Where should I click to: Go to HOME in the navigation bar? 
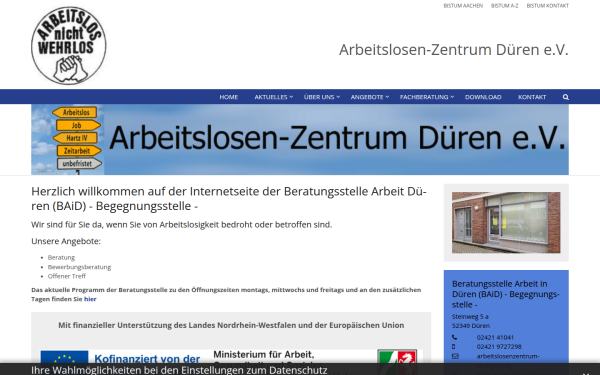pyautogui.click(x=229, y=97)
